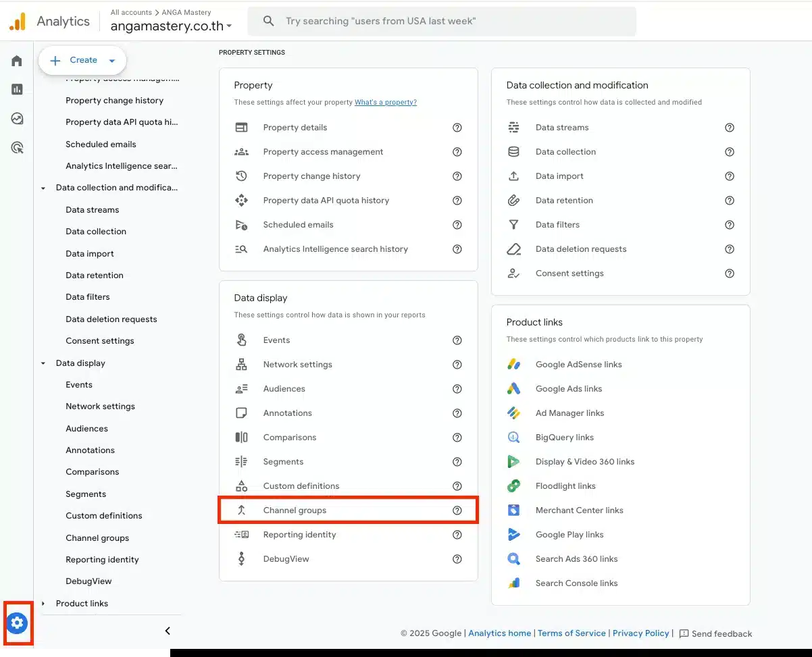Click the Send feedback button
Screen dimensions: 812x657
pyautogui.click(x=715, y=633)
